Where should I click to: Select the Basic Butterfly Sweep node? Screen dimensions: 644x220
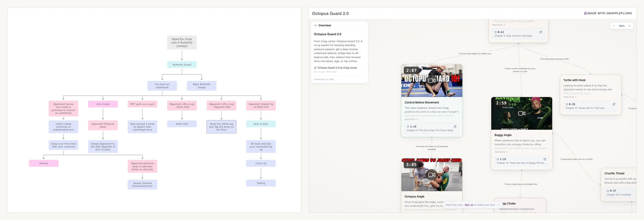point(201,86)
